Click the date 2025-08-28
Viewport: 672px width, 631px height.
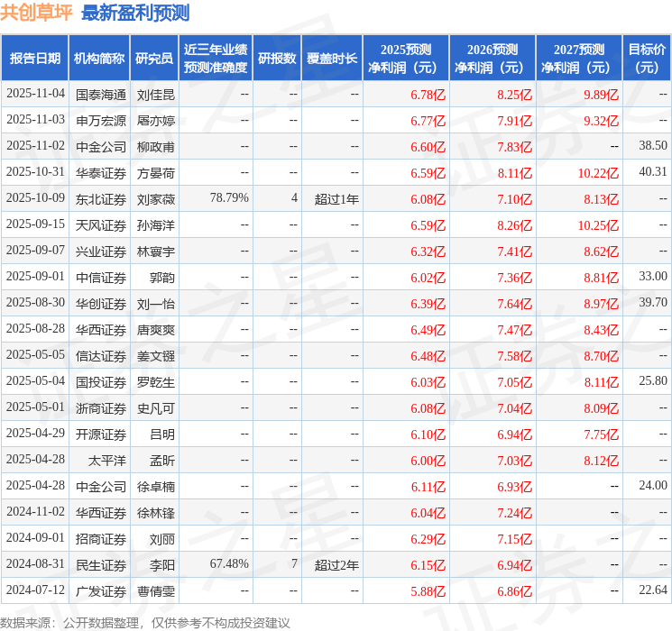pos(35,328)
